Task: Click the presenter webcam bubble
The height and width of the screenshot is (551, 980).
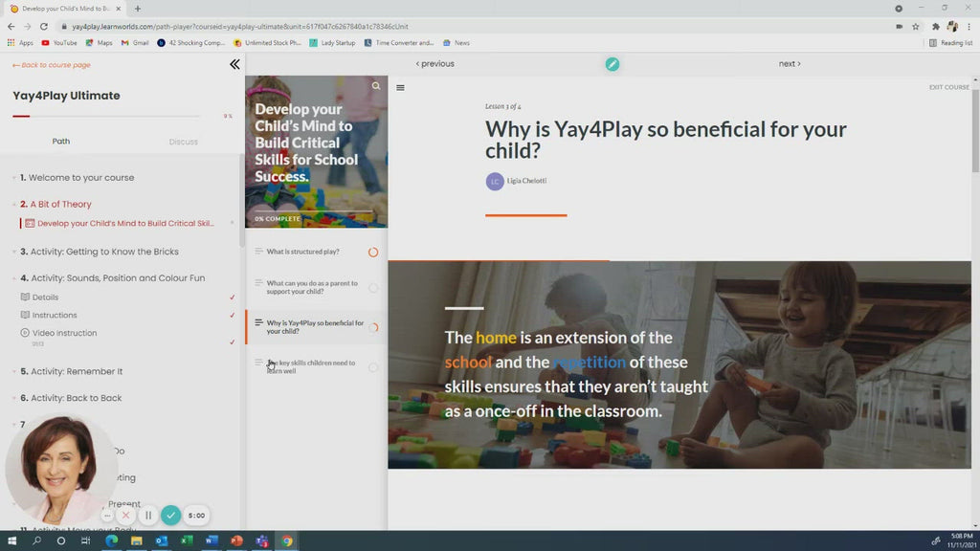Action: point(60,470)
